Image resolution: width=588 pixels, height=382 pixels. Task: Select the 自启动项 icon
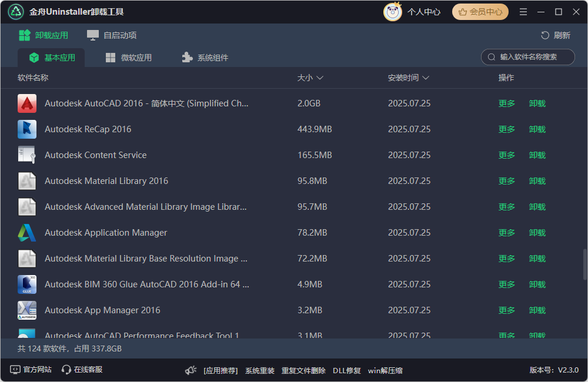coord(92,35)
